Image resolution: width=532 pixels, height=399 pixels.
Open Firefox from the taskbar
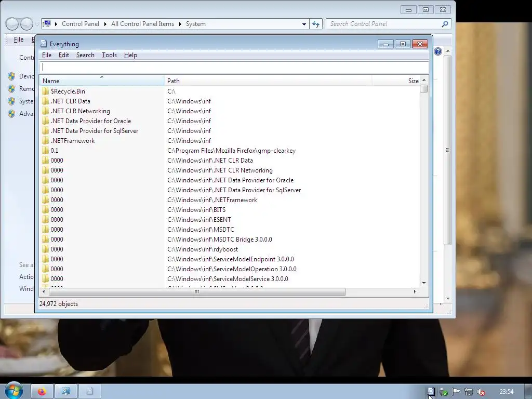[42, 392]
